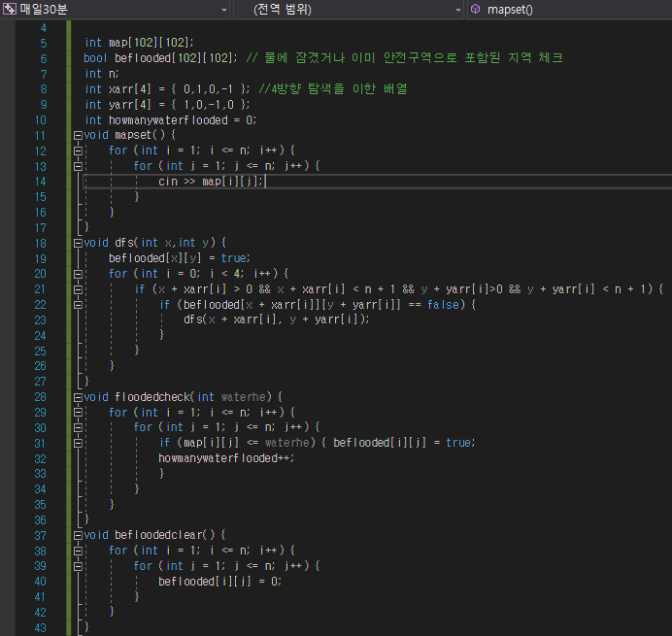The image size is (672, 636).
Task: Collapse the void dfs function
Action: 78,243
